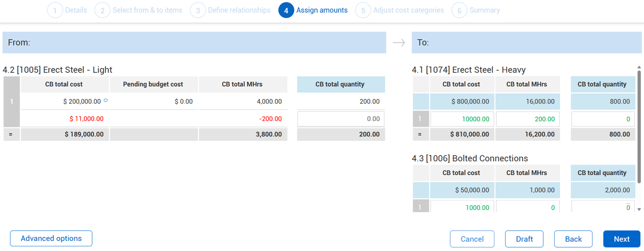This screenshot has width=644, height=251.
Task: Open Advanced options
Action: [x=51, y=239]
